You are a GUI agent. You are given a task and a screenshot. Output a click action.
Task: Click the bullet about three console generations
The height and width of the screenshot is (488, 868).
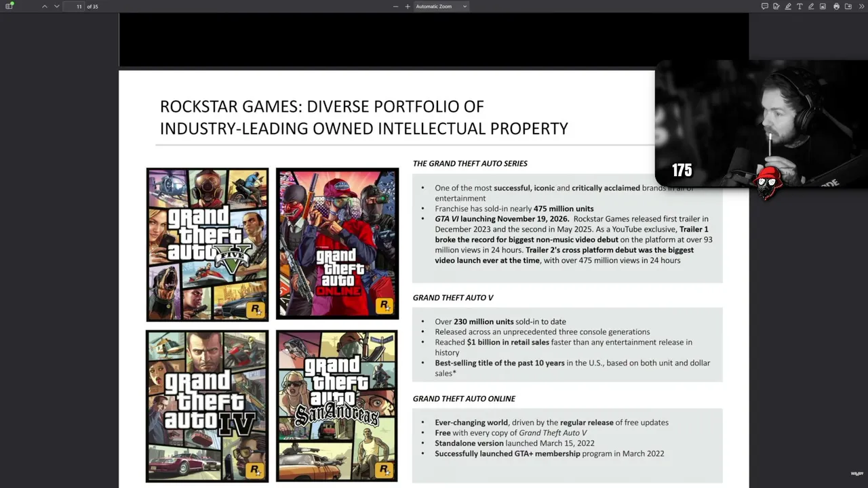(x=542, y=332)
